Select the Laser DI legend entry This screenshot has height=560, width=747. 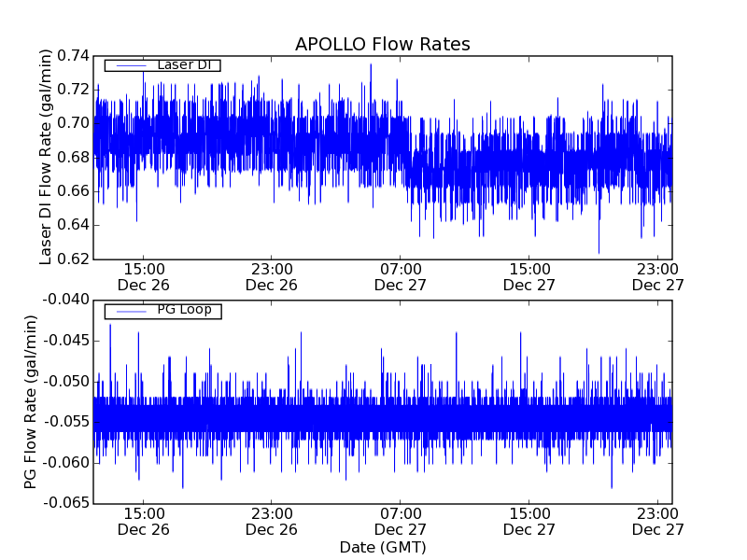[x=184, y=65]
